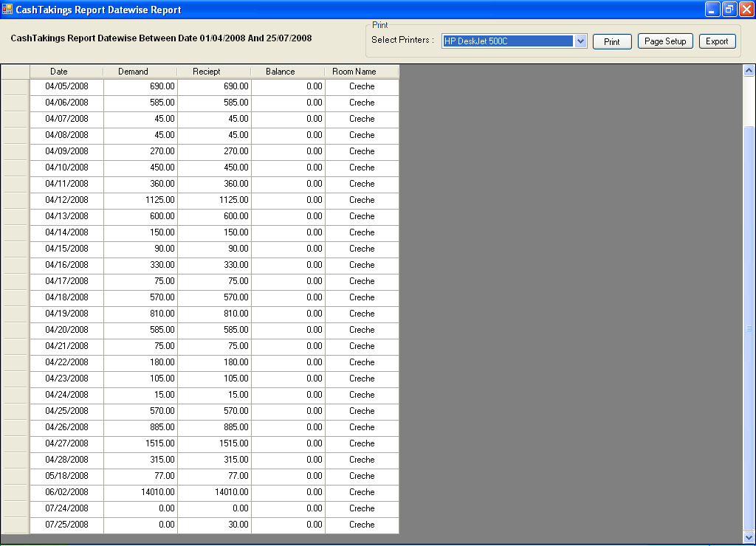
Task: Restore down the report window
Action: tap(729, 9)
